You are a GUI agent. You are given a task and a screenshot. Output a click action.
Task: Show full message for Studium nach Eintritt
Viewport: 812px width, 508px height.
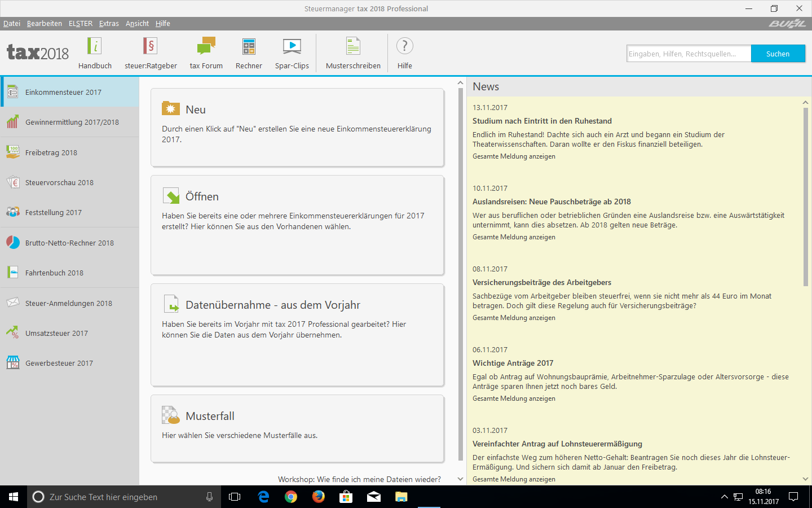514,156
